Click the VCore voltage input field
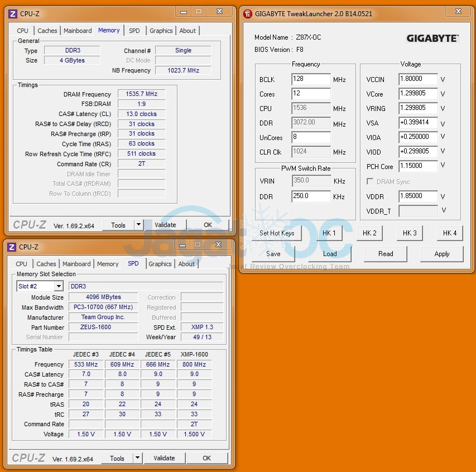This screenshot has width=476, height=472. point(418,94)
